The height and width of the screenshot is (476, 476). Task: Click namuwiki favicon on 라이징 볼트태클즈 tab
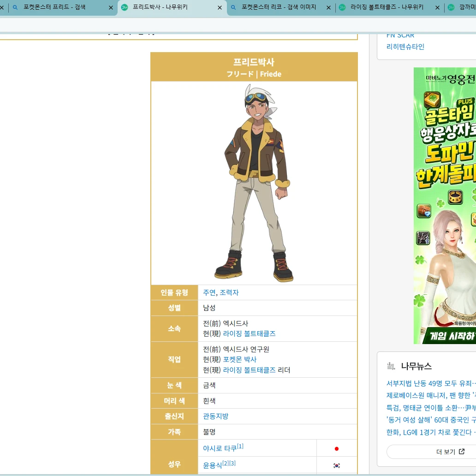pyautogui.click(x=342, y=7)
